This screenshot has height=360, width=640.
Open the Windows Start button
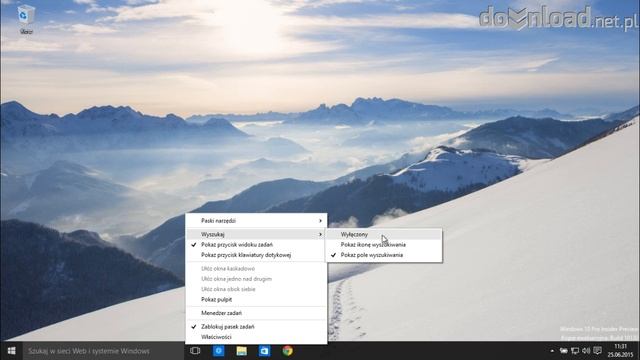(11, 351)
